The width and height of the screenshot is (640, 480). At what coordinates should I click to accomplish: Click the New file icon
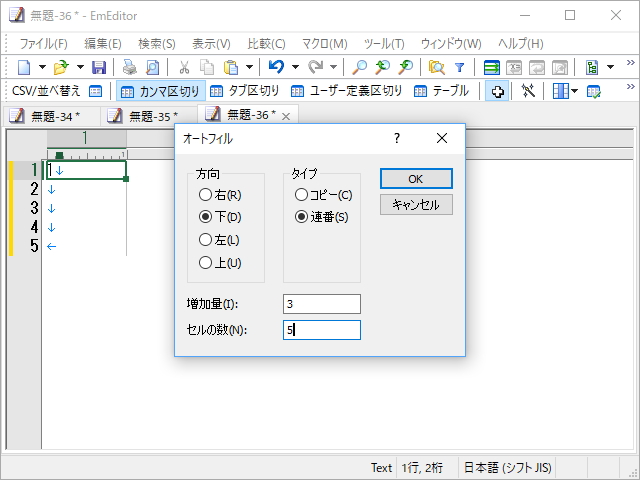24,67
